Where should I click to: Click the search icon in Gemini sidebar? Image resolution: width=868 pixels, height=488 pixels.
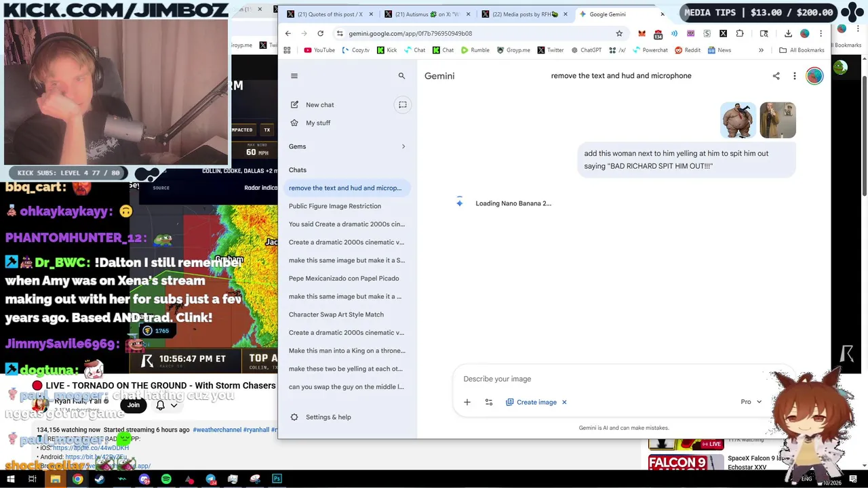click(x=401, y=76)
